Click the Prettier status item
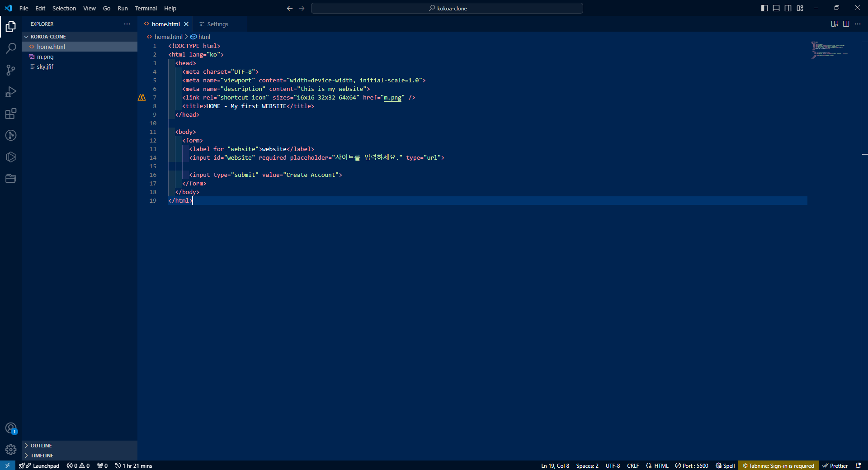868x470 pixels. 835,465
